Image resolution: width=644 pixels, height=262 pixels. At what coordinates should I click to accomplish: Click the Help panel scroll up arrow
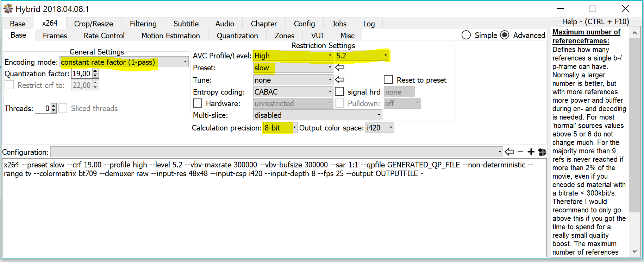(634, 33)
